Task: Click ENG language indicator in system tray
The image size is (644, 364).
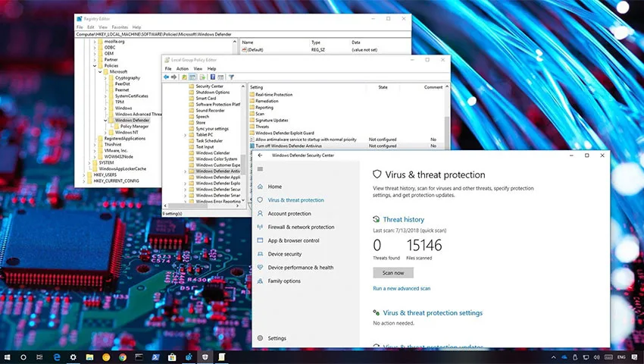Action: coord(621,357)
